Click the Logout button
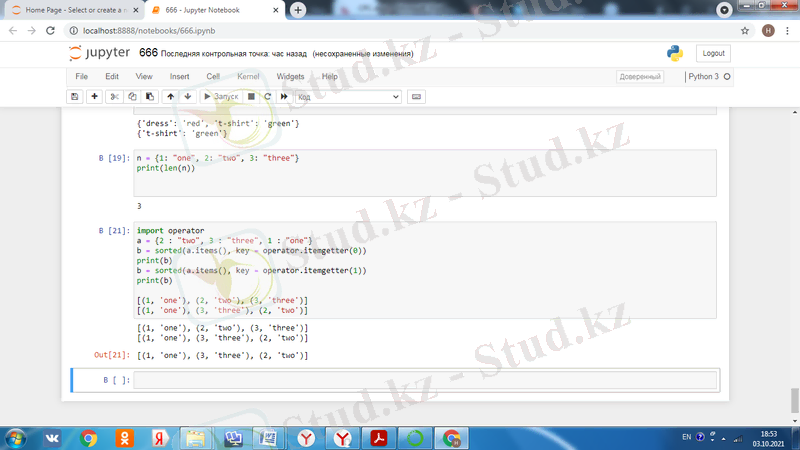This screenshot has height=450, width=800. (713, 53)
